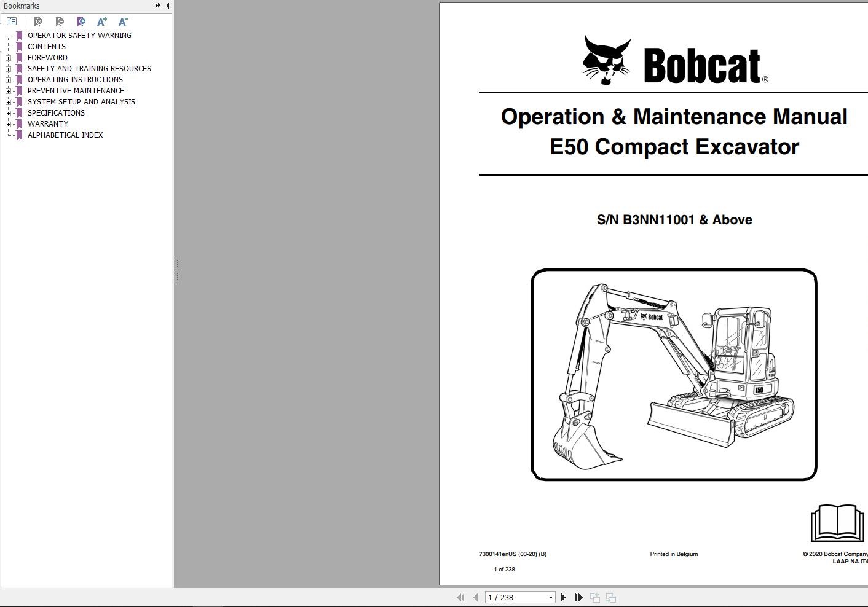Collapse the Bookmarks panel with the left arrow
868x607 pixels.
coord(167,6)
